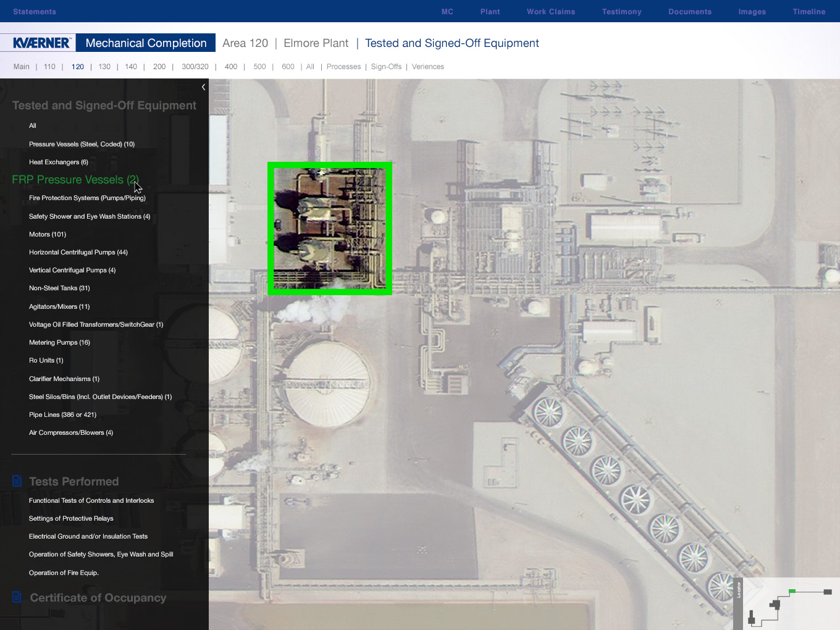This screenshot has height=630, width=840.
Task: Click the bottom-left gray block in Locator
Action: 752,617
